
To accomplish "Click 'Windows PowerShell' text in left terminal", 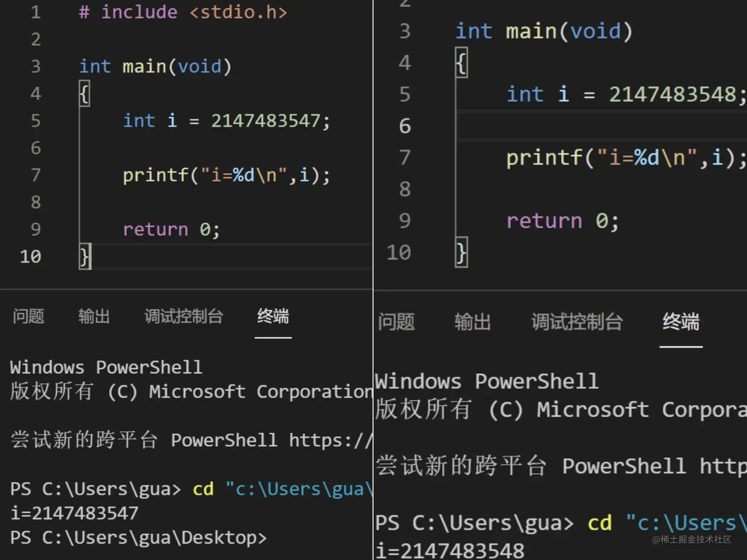I will pyautogui.click(x=106, y=367).
